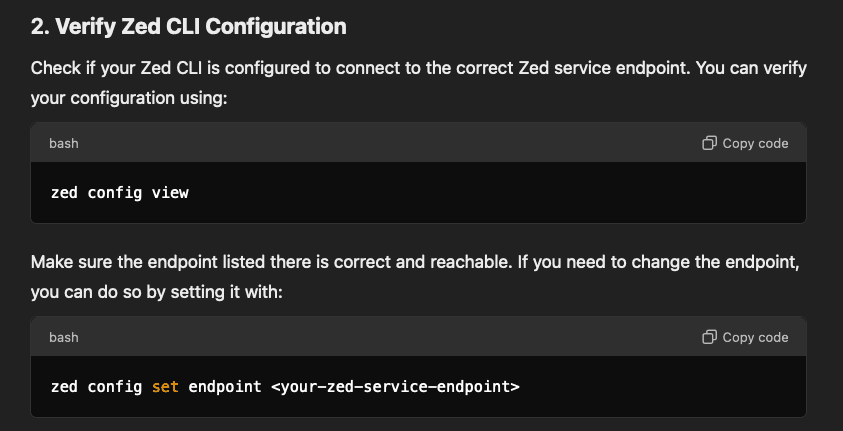
Task: Click "config" in the "zed config view" command
Action: pos(115,192)
